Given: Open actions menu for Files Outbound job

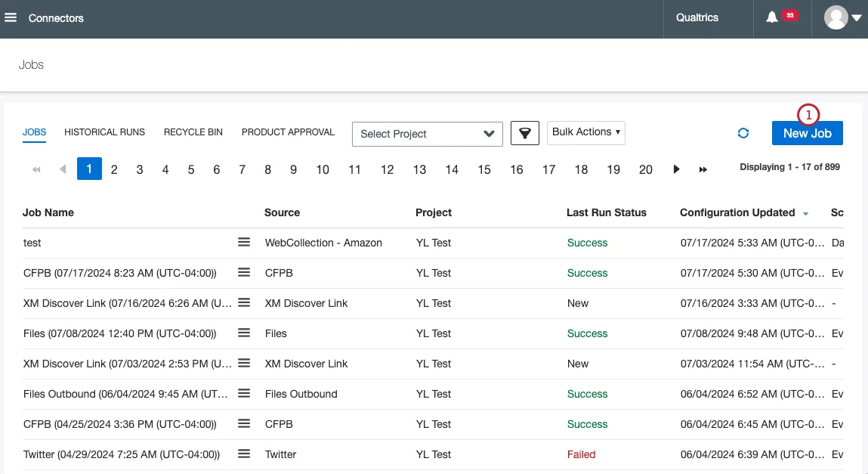Looking at the screenshot, I should point(244,393).
